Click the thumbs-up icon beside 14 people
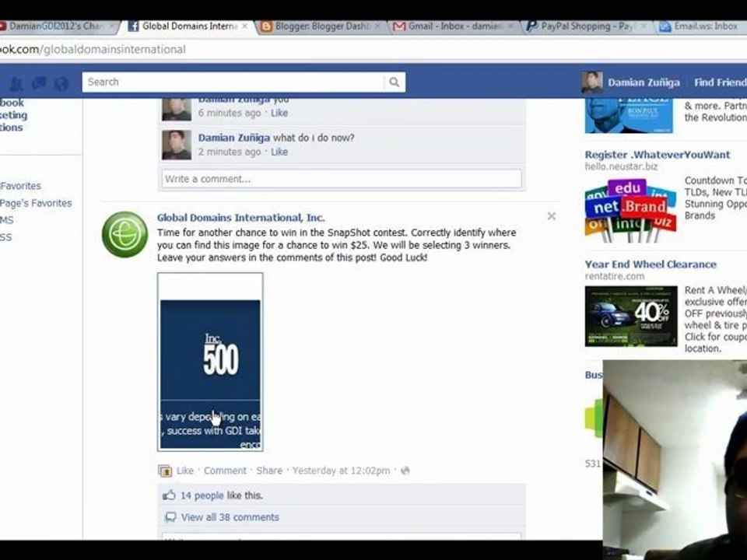Viewport: 747px width, 560px height. click(169, 495)
